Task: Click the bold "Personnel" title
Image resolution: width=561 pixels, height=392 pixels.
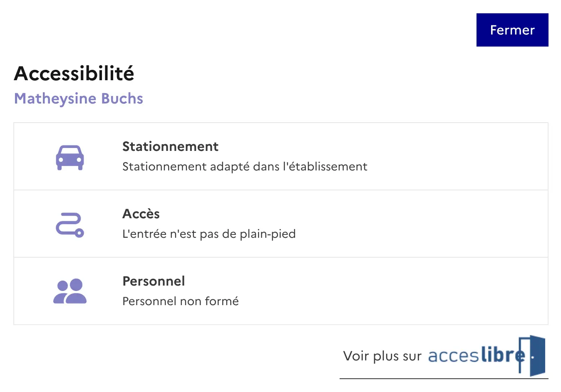Action: coord(154,281)
